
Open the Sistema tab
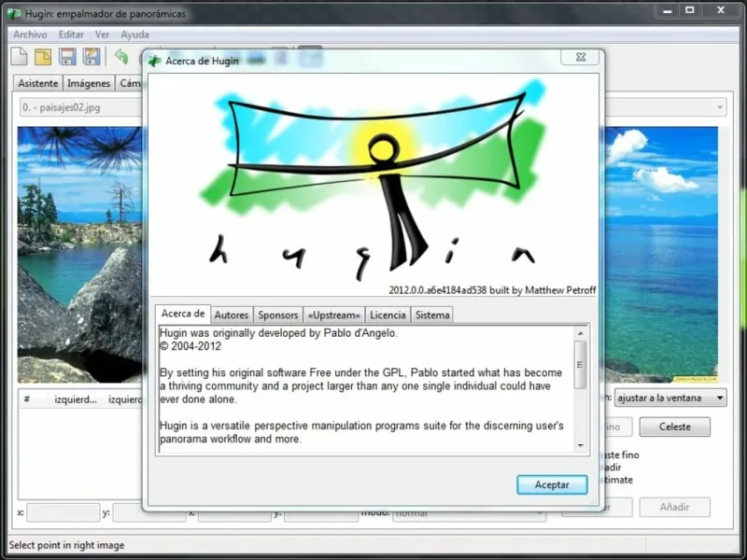point(432,315)
